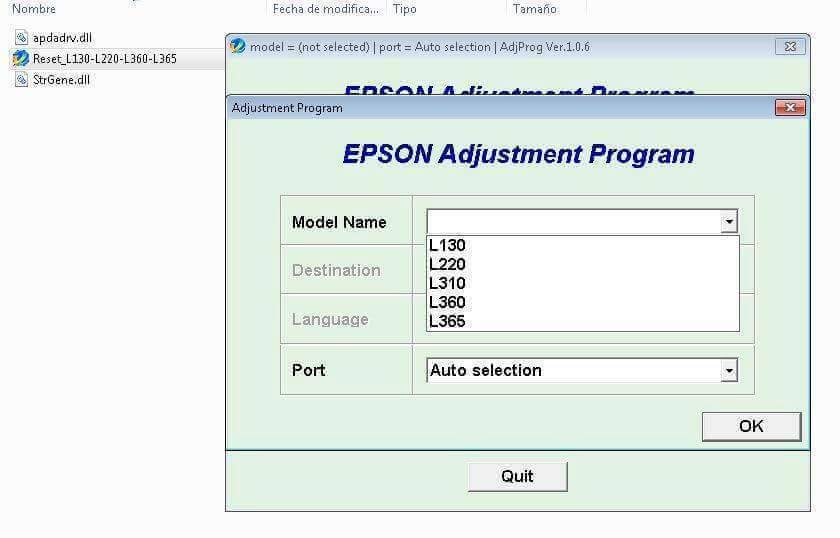
Task: Click the Quit button
Action: pos(518,476)
